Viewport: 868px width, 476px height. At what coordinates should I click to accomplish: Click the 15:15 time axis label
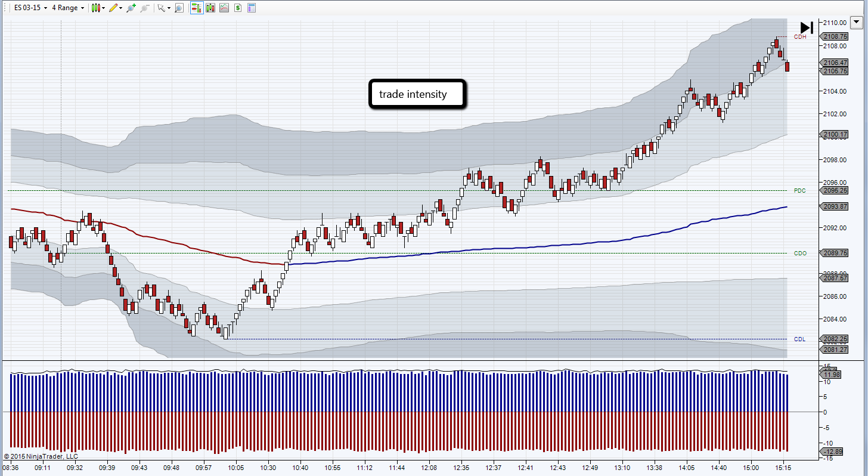coord(783,468)
